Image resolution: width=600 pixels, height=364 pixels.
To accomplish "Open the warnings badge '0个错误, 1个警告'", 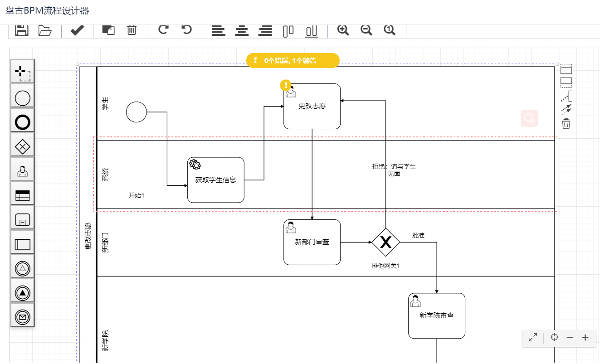I will [x=293, y=60].
